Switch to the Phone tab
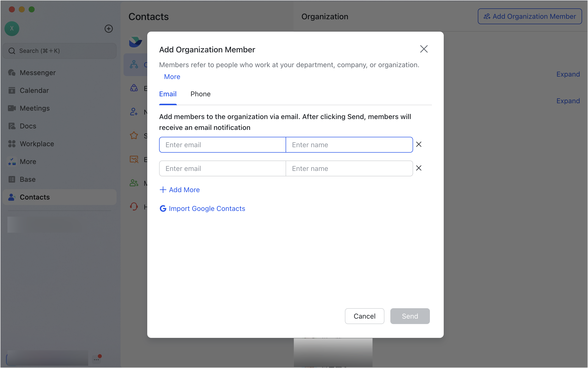 pyautogui.click(x=200, y=94)
